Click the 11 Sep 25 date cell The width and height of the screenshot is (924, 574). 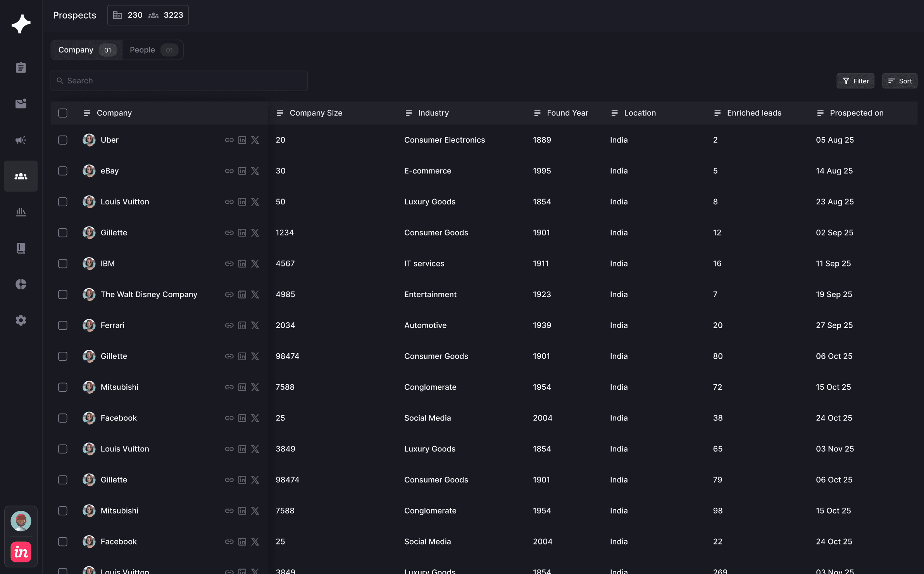[833, 264]
